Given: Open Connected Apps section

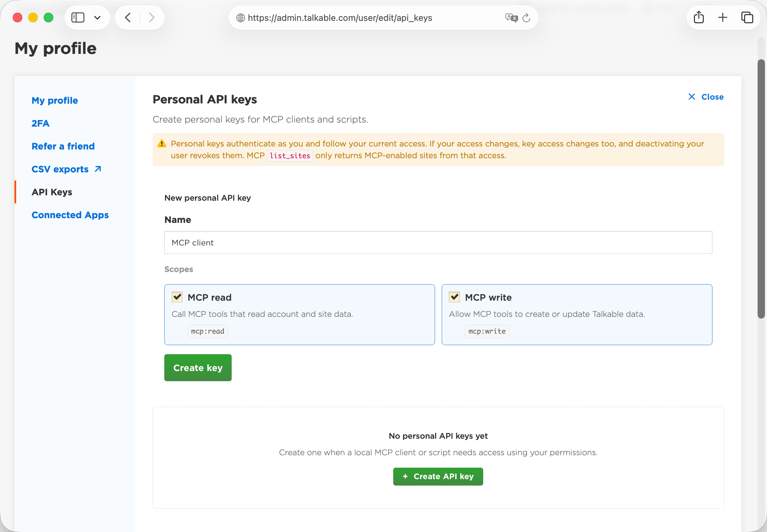Looking at the screenshot, I should (x=70, y=215).
